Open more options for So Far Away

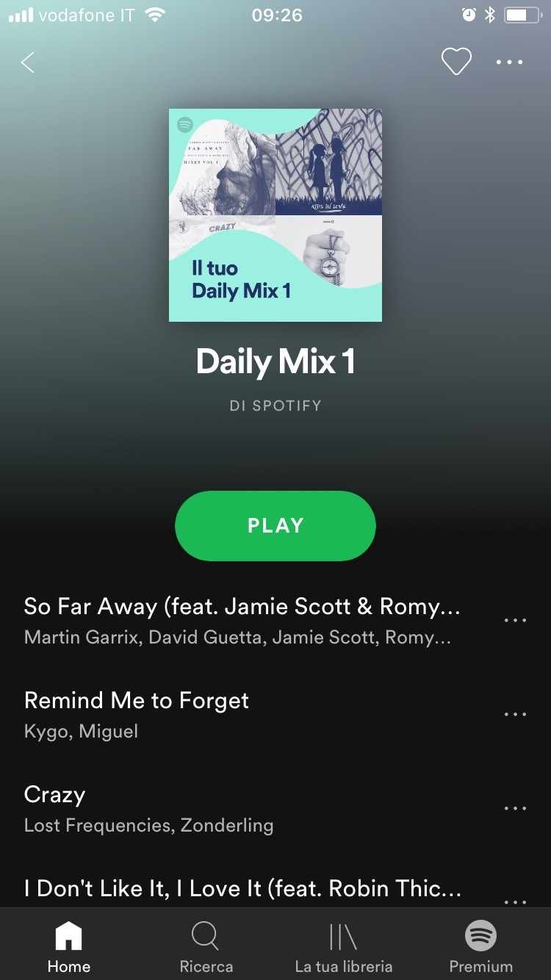tap(515, 620)
